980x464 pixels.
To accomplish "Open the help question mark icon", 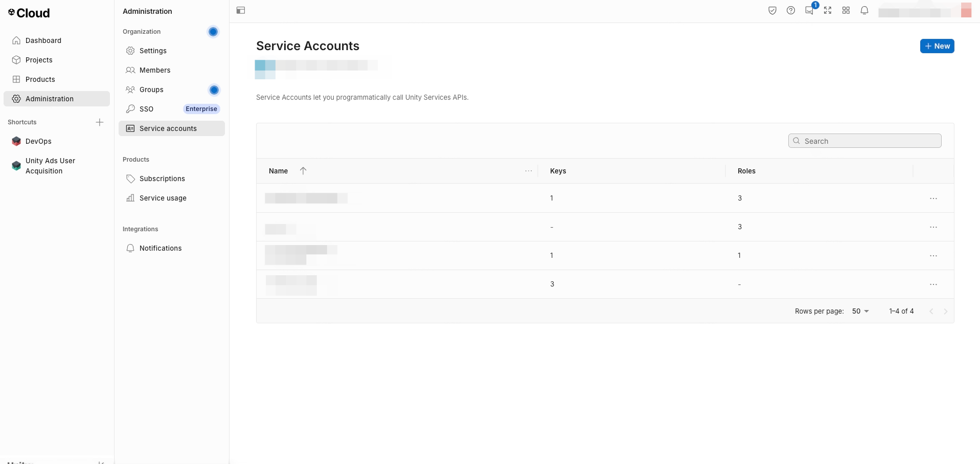I will coord(791,10).
